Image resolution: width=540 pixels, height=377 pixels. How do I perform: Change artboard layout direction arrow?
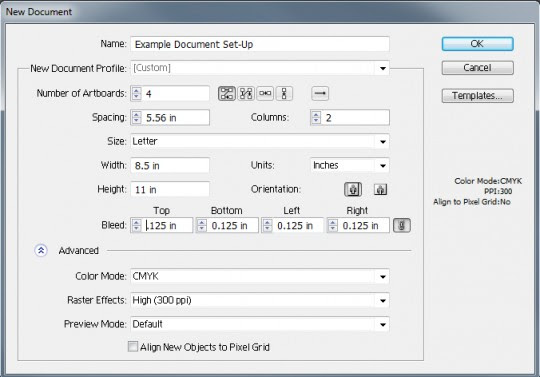coord(320,93)
